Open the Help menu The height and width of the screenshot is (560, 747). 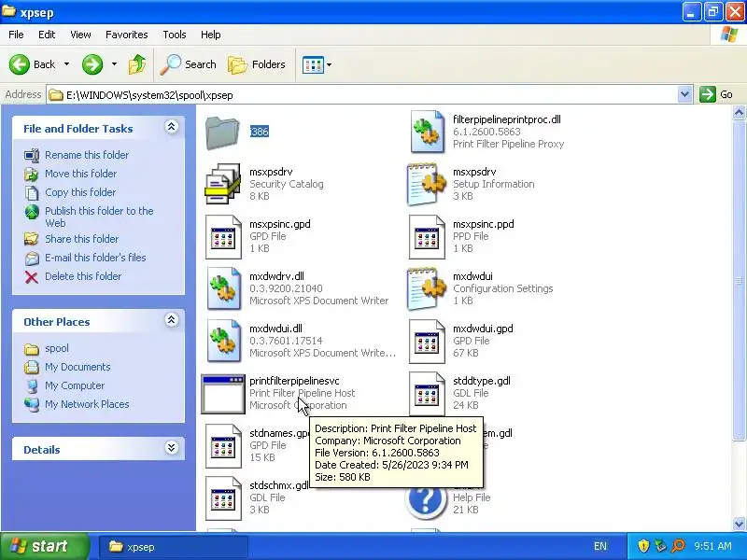(x=211, y=35)
